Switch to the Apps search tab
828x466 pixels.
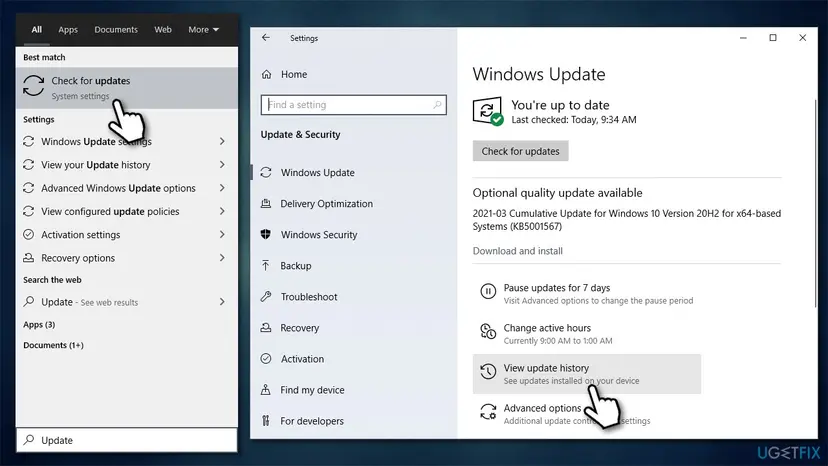(68, 30)
